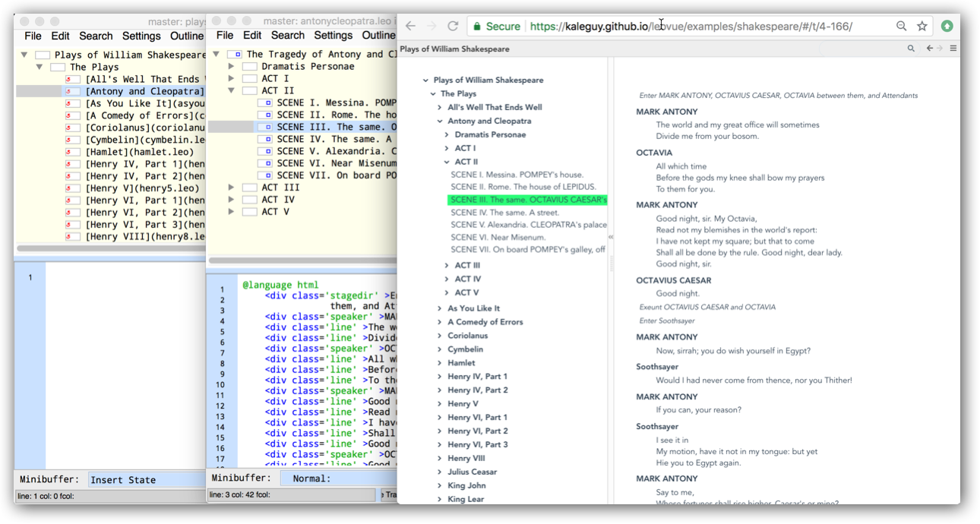Expand ACT IV in Leo outline

[232, 200]
